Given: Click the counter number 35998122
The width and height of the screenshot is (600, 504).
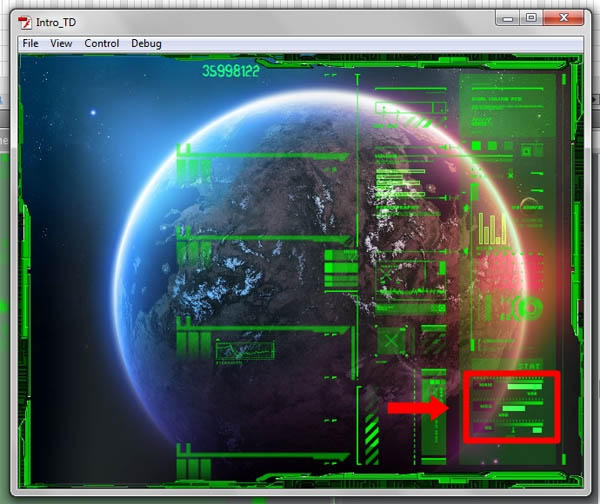Looking at the screenshot, I should click(231, 71).
